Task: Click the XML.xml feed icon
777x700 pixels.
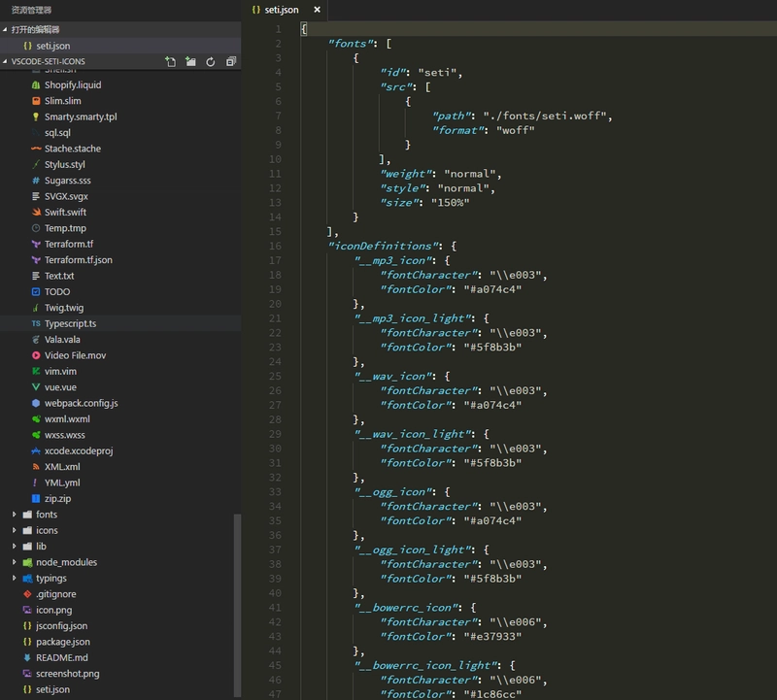Action: pyautogui.click(x=36, y=467)
